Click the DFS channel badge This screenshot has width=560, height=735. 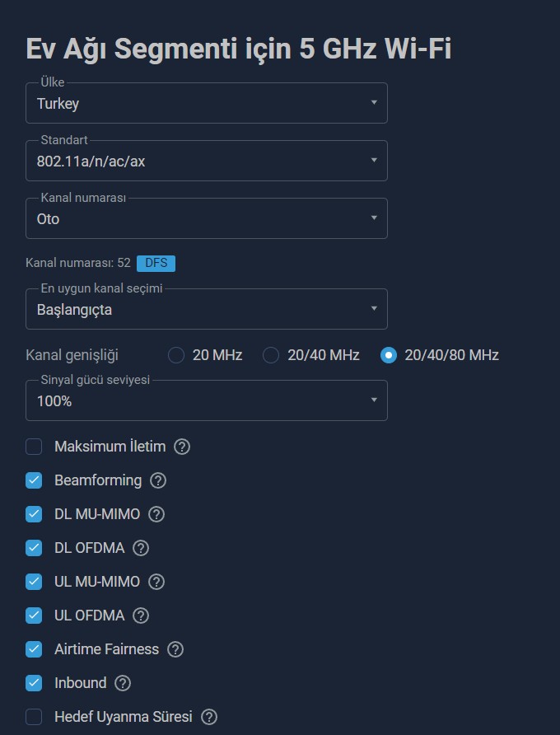point(156,263)
